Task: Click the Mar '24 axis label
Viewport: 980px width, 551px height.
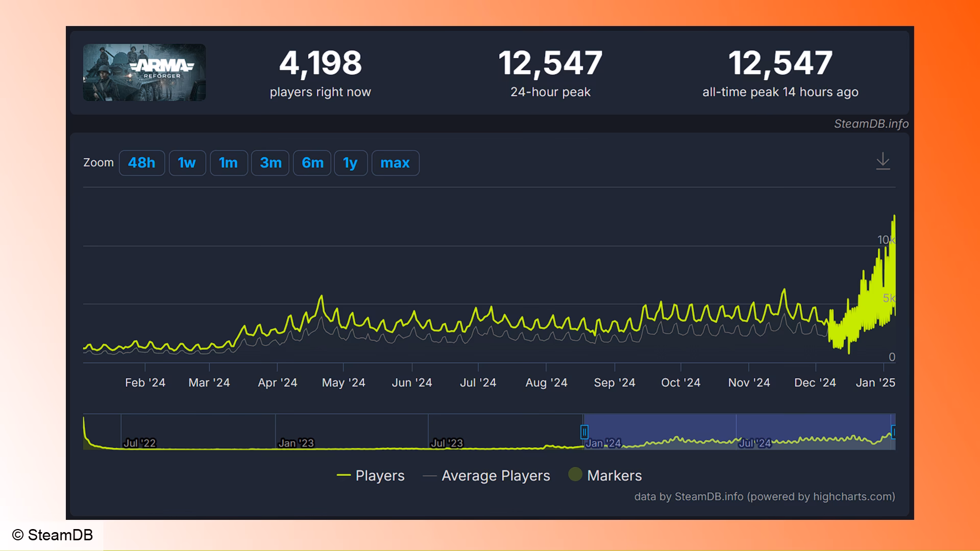Action: [209, 383]
